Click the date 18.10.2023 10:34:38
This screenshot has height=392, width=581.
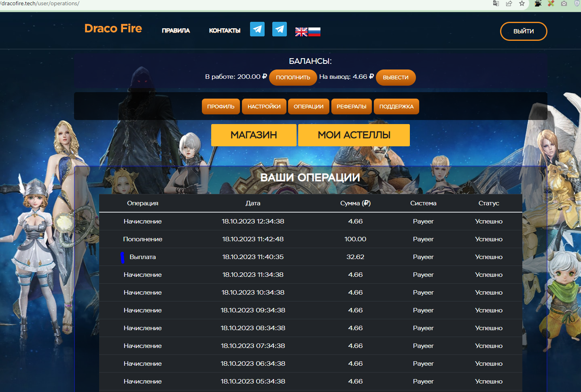coord(253,293)
